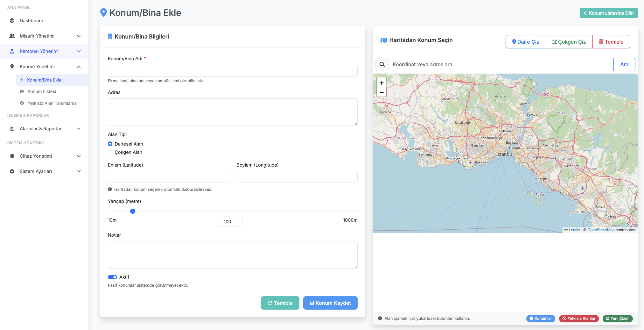Click the list icon beside Konum Listesi
This screenshot has width=644, height=330.
pyautogui.click(x=22, y=91)
